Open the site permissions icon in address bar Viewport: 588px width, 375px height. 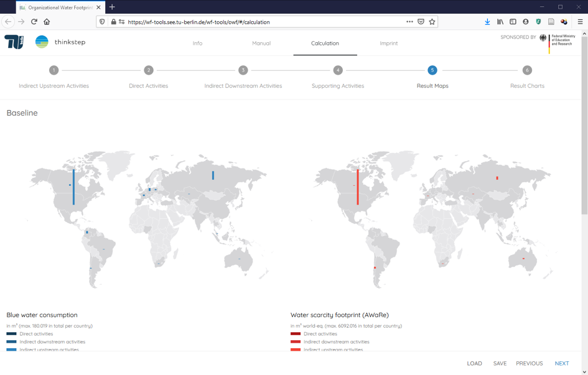click(121, 22)
